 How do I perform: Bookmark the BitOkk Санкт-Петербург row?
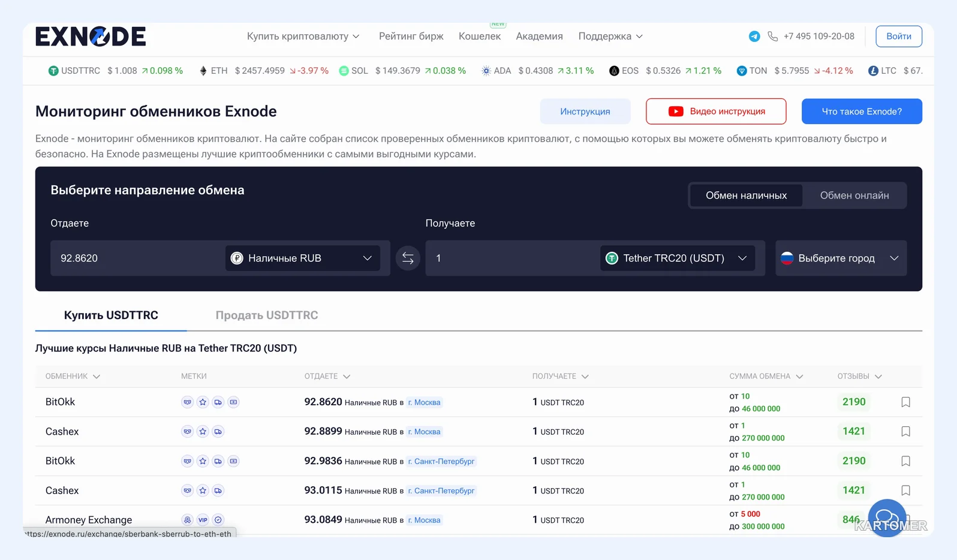(x=906, y=461)
